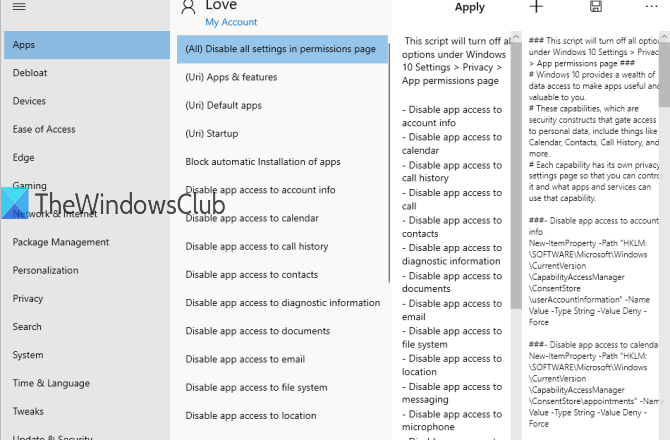Screen dimensions: 670x440
Task: Open the My Account link
Action: [x=231, y=22]
